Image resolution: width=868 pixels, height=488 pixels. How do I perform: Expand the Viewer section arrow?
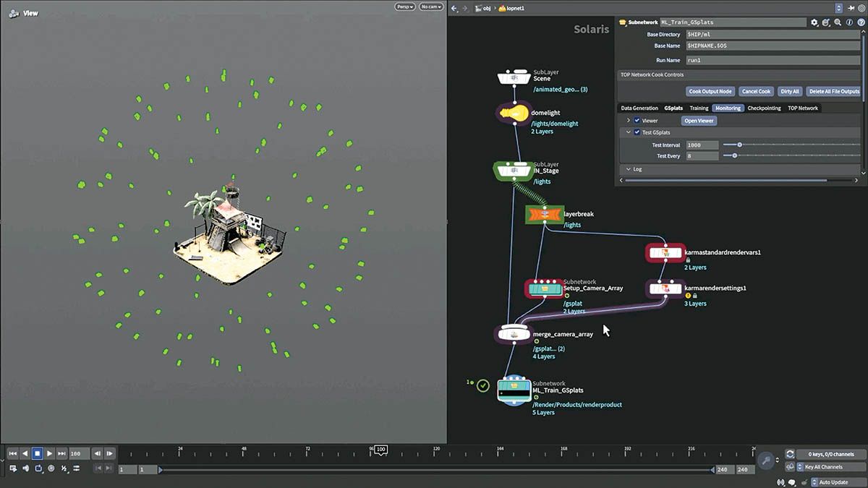628,121
